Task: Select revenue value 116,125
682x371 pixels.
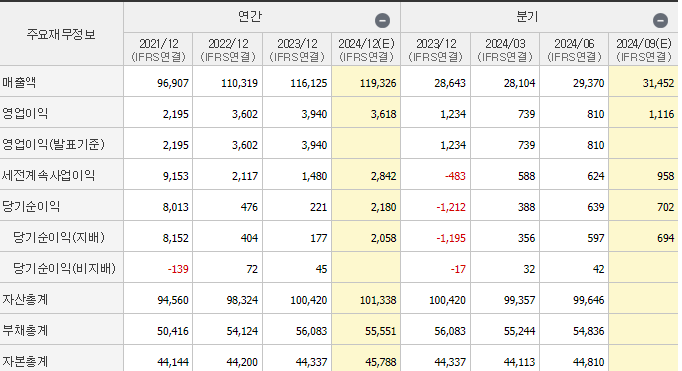Action: click(309, 83)
